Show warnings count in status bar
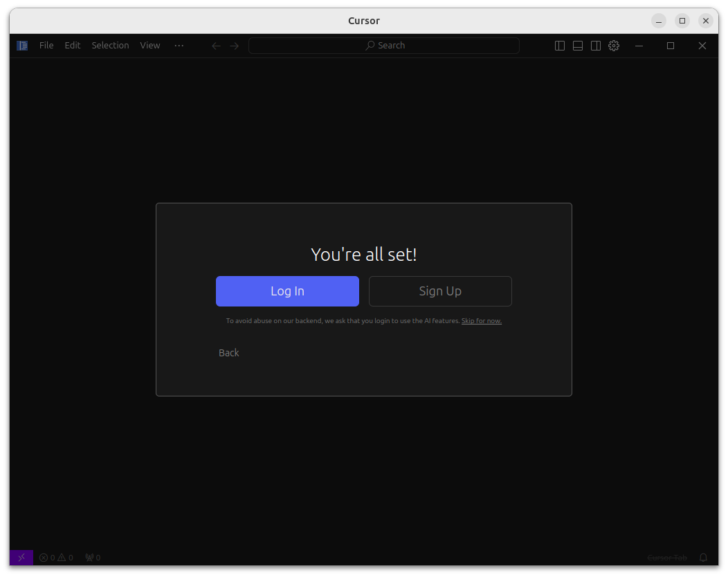The image size is (728, 577). (x=66, y=558)
